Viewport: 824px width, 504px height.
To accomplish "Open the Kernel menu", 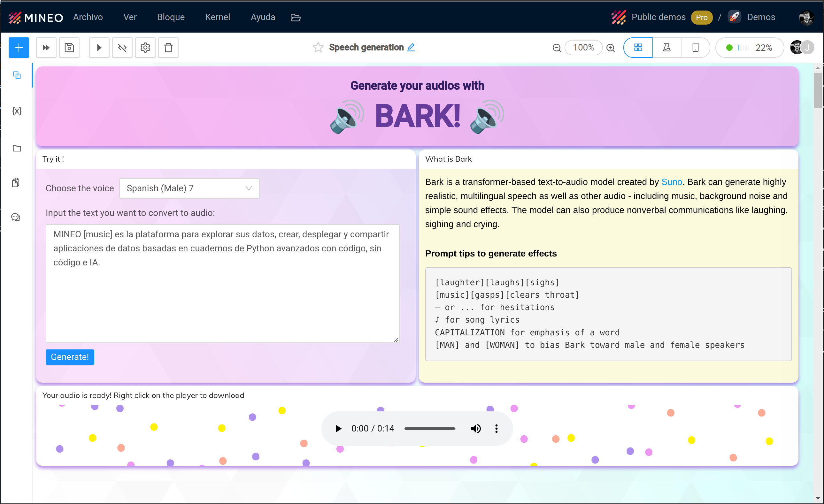I will pos(217,17).
